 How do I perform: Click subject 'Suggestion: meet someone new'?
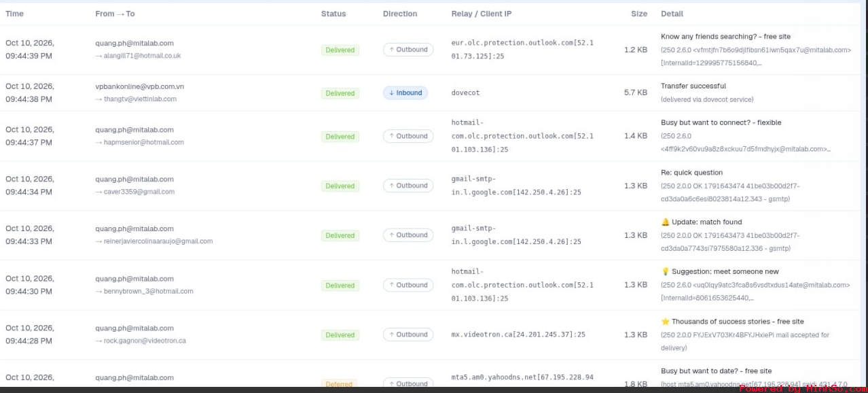click(x=725, y=272)
